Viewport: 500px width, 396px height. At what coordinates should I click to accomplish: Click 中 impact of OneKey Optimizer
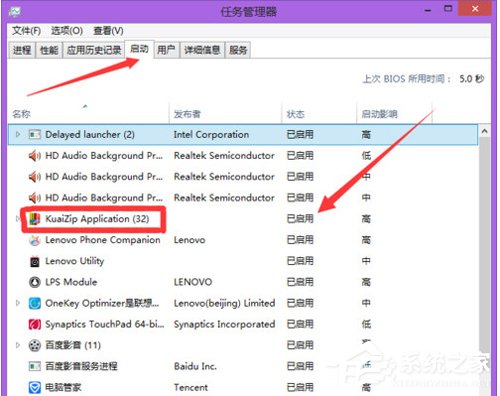click(x=366, y=303)
